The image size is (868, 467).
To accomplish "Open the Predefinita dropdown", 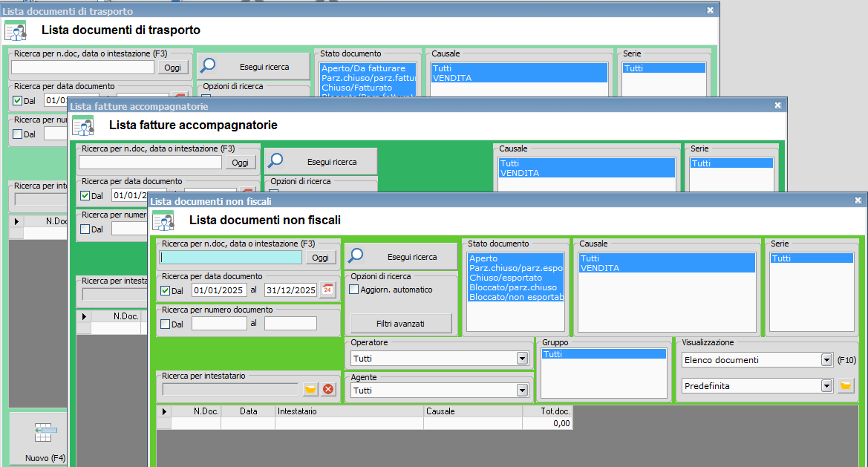I will pyautogui.click(x=826, y=385).
